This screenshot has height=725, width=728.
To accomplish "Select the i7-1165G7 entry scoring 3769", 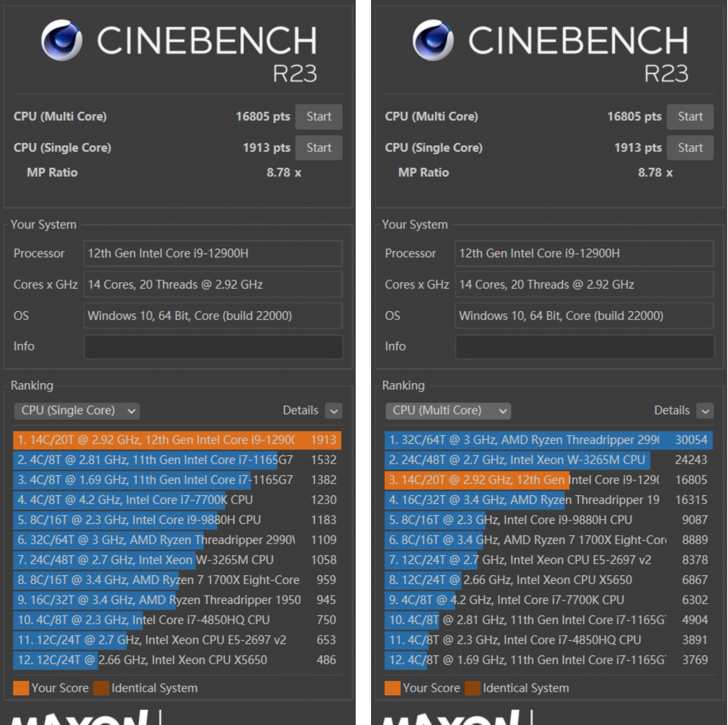I will click(548, 661).
